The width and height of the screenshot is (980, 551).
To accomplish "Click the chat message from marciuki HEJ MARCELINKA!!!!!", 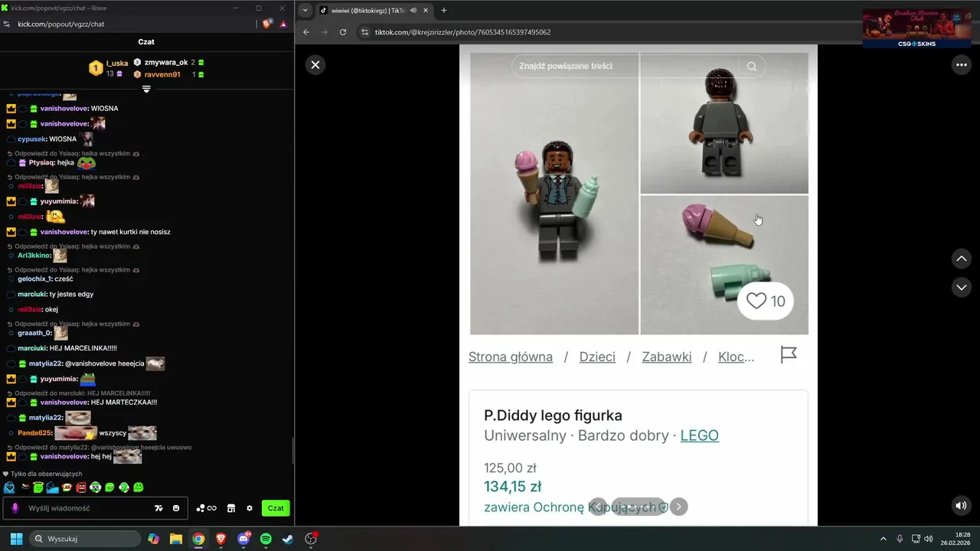I will (x=67, y=348).
